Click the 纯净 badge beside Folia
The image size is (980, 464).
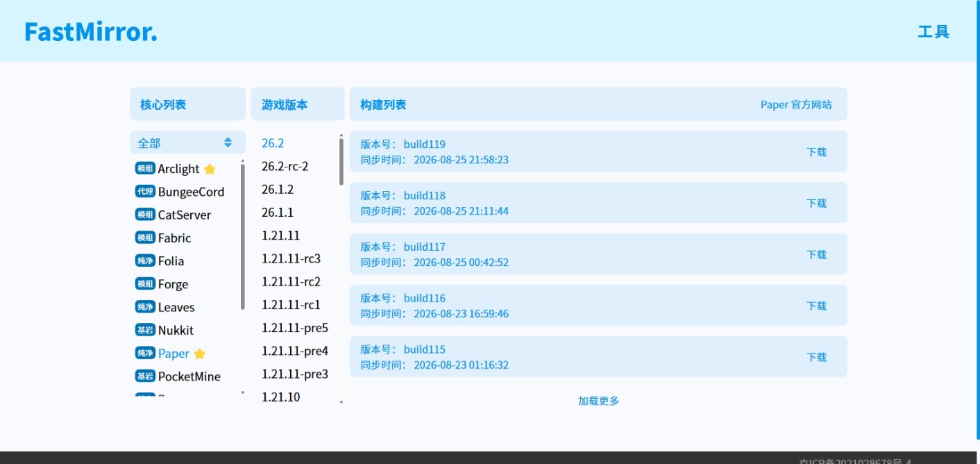coord(145,260)
